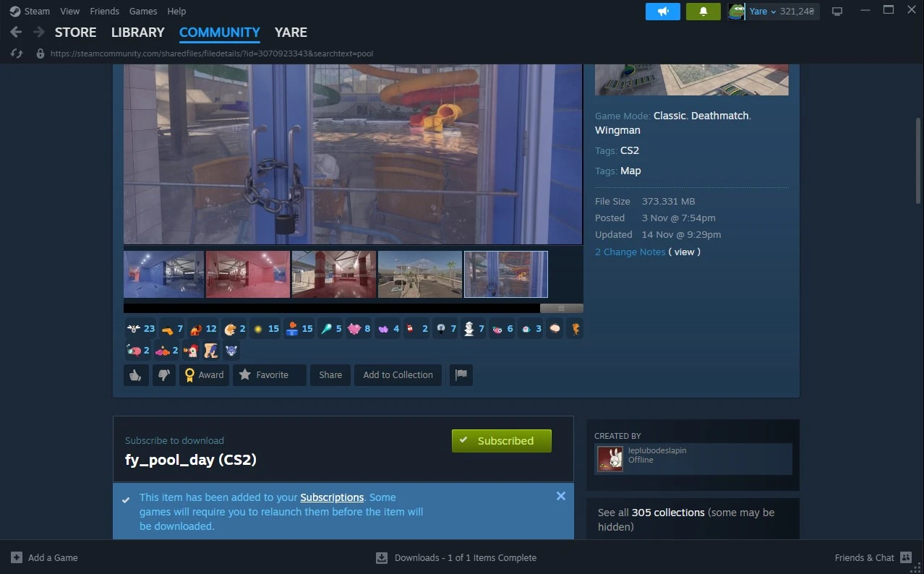924x574 pixels.
Task: Open the Steam menu
Action: 37,11
